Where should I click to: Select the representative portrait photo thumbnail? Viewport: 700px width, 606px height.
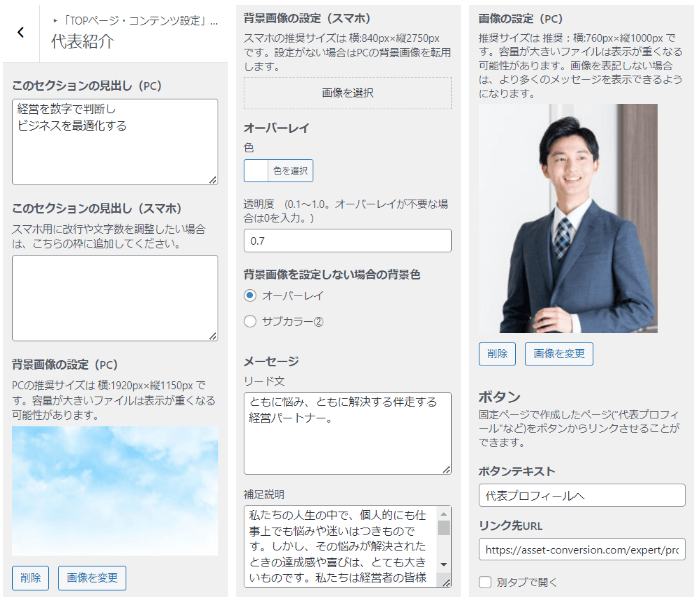tap(568, 218)
